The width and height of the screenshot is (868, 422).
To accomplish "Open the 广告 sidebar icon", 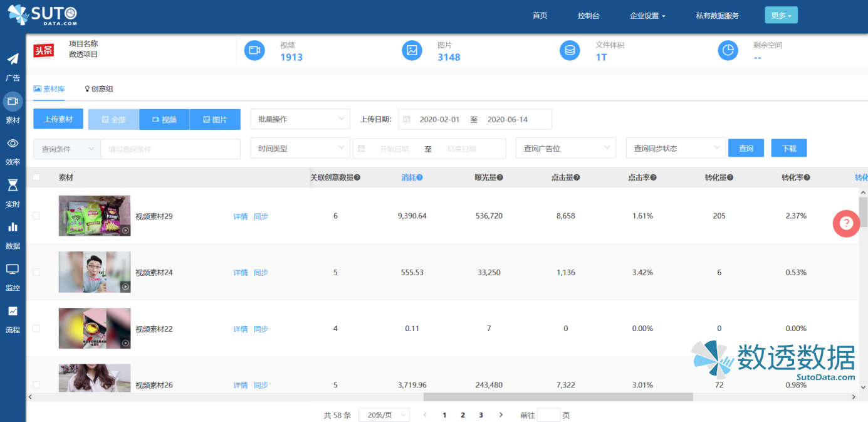I will 13,60.
